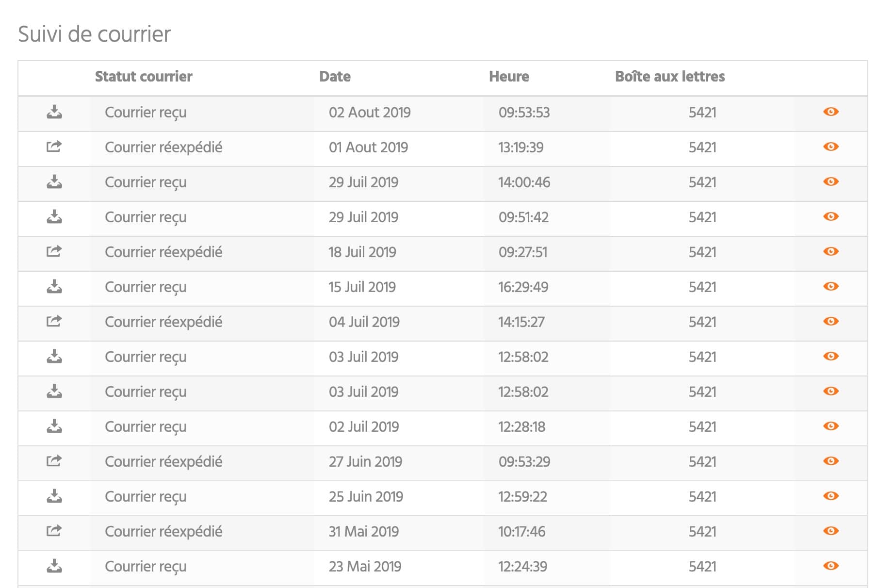Select the 25 Juin 2019 row date

pos(366,497)
